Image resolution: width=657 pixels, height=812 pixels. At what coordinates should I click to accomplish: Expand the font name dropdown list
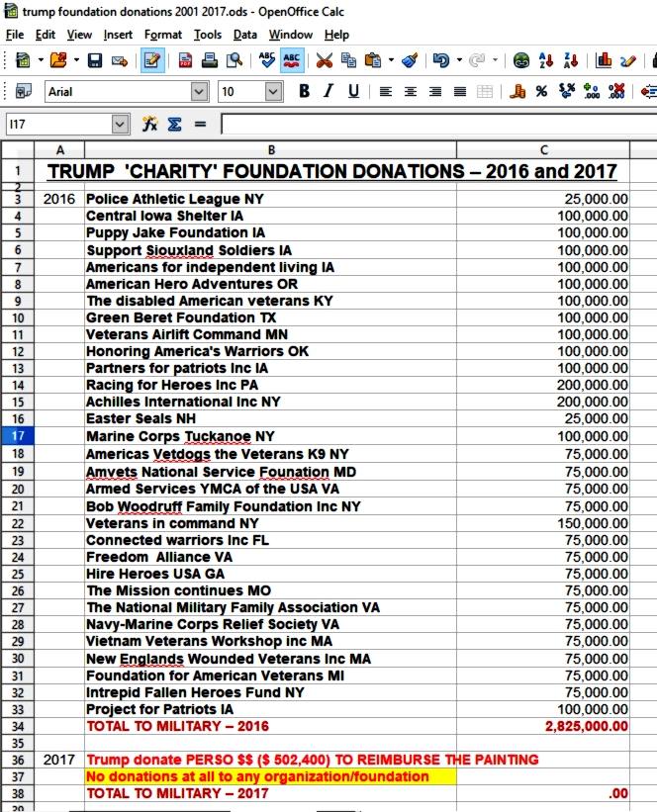(x=199, y=92)
